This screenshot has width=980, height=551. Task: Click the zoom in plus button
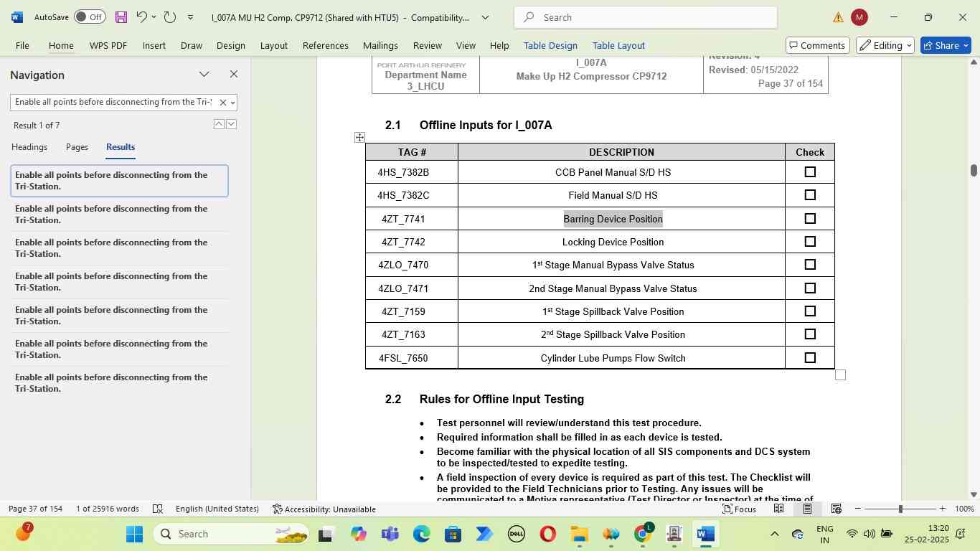[x=942, y=509]
